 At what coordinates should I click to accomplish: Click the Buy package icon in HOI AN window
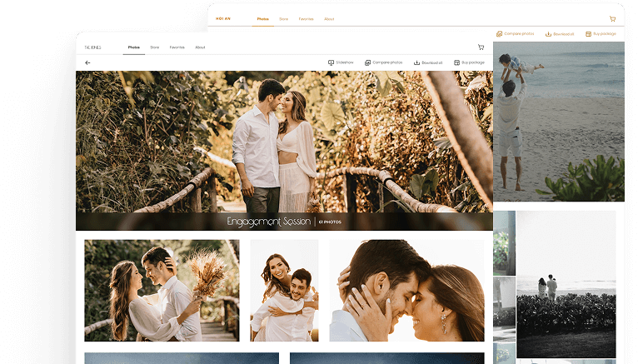tap(588, 34)
